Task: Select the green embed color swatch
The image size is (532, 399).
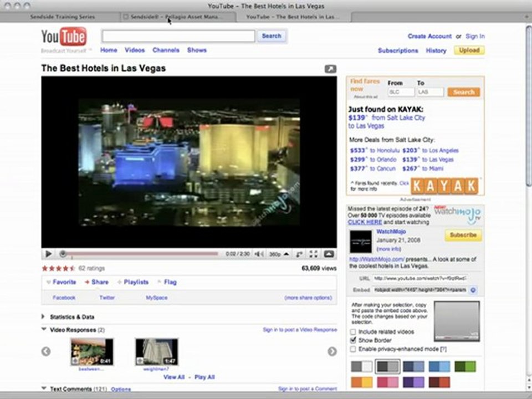Action: pos(465,366)
